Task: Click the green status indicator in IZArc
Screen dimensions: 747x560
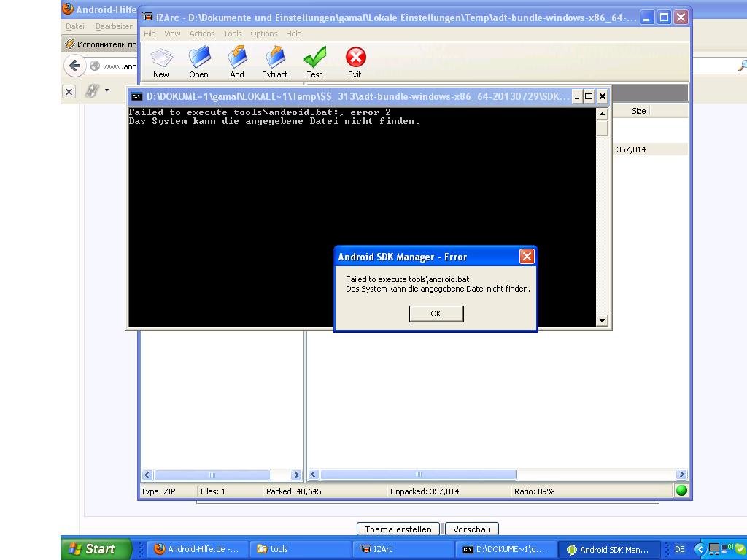Action: click(682, 490)
